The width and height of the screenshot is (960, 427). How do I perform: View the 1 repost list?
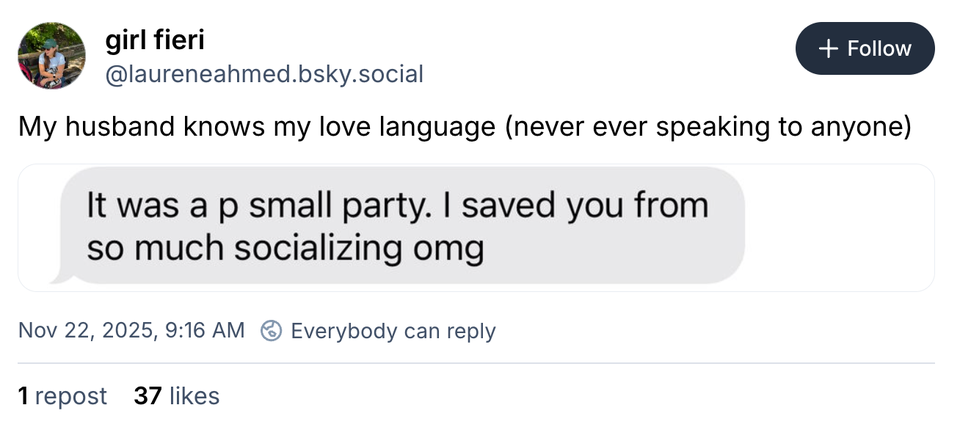tap(62, 396)
